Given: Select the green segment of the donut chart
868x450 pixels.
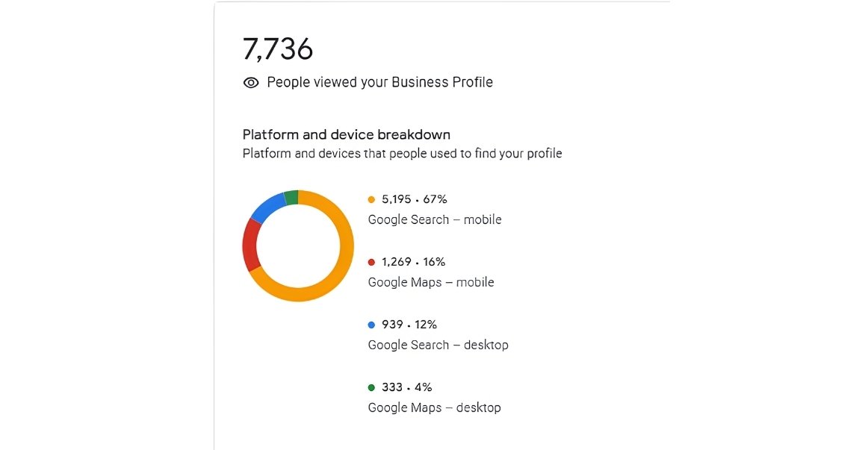Looking at the screenshot, I should pyautogui.click(x=291, y=197).
